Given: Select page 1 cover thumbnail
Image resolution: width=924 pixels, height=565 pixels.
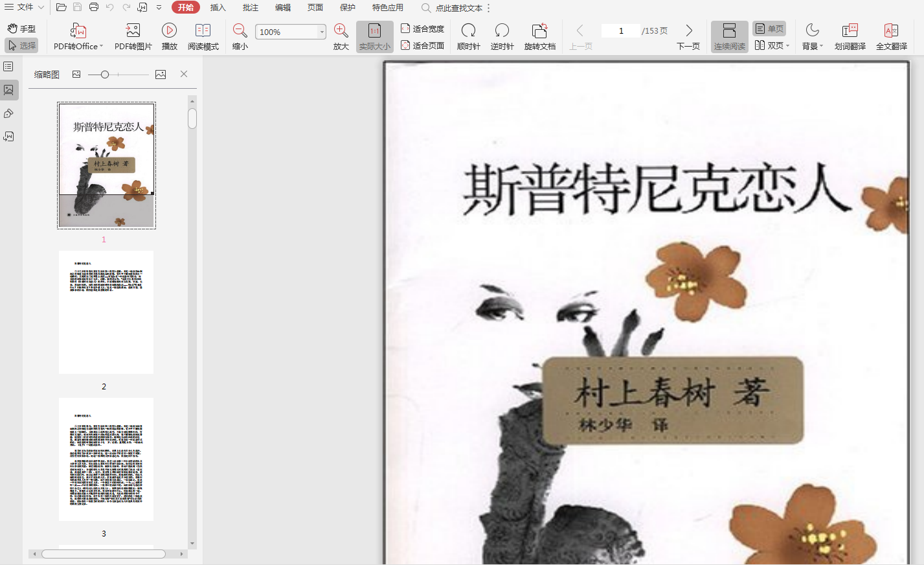Looking at the screenshot, I should [x=106, y=165].
